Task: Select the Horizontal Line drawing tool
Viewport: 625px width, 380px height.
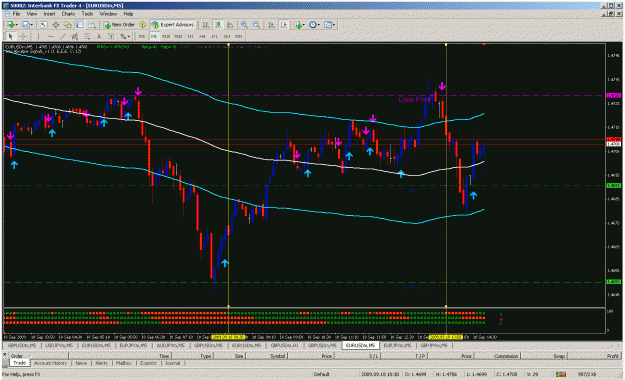Action: tap(51, 36)
